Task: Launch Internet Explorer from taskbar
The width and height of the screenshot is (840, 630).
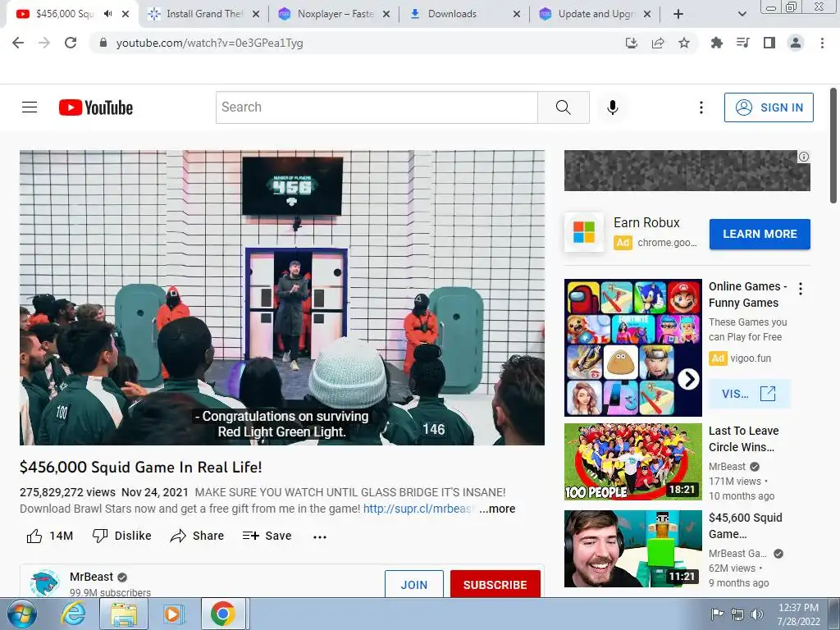Action: tap(73, 614)
